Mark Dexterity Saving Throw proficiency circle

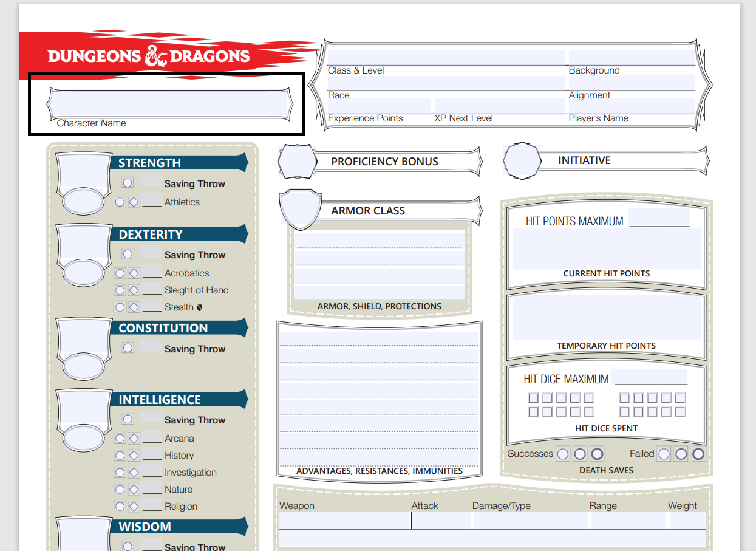[128, 254]
